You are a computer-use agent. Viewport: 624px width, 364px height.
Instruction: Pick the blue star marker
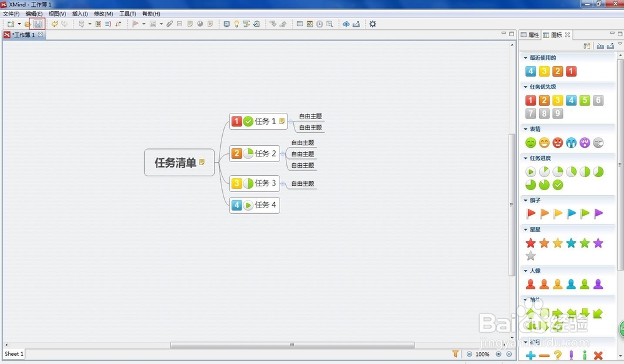[571, 243]
